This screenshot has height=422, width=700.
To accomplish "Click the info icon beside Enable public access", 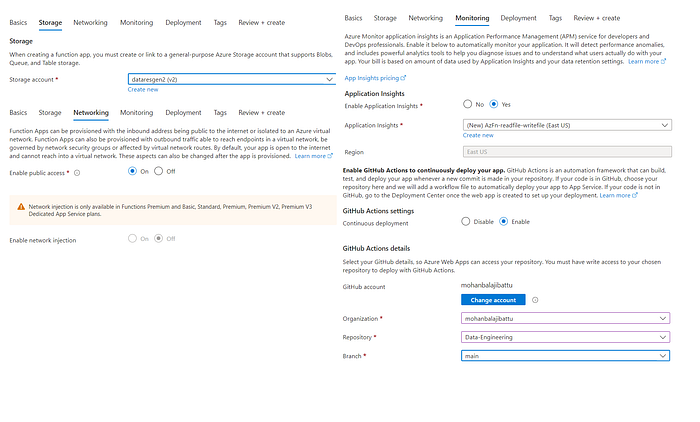I will (77, 173).
